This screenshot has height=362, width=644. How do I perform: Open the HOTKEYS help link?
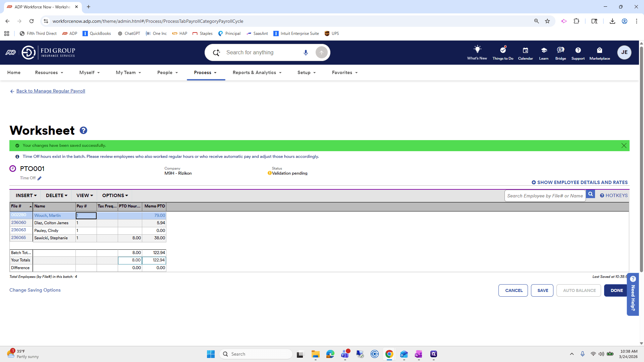[614, 195]
